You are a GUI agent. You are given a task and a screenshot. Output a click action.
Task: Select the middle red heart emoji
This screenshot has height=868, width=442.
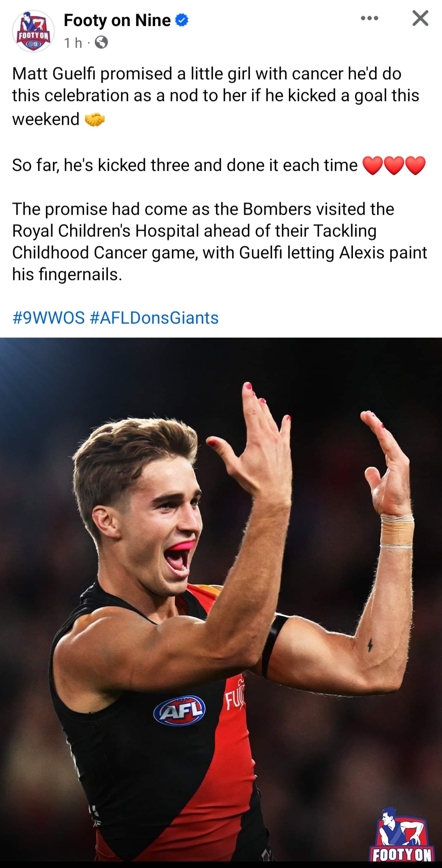pos(394,166)
